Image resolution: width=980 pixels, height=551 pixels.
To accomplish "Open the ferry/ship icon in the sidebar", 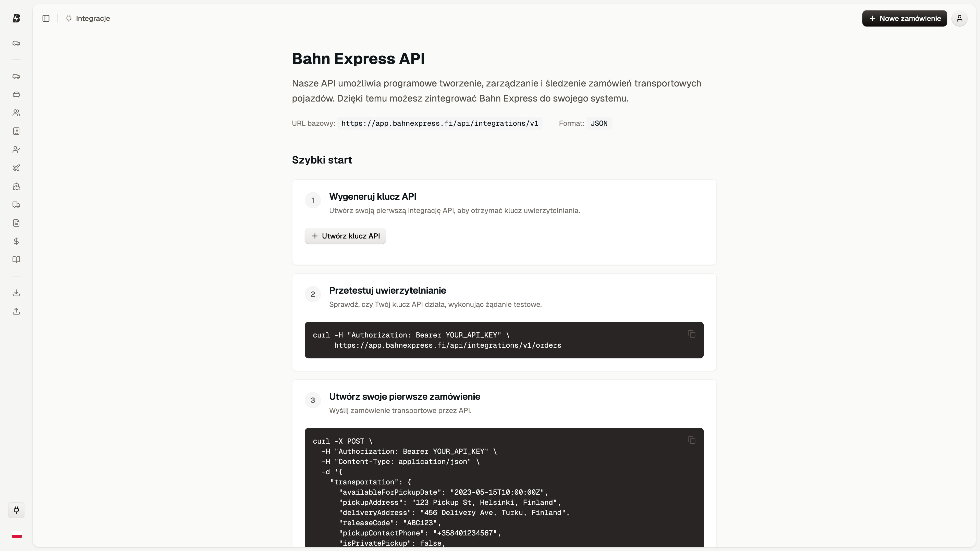I will coord(16,186).
